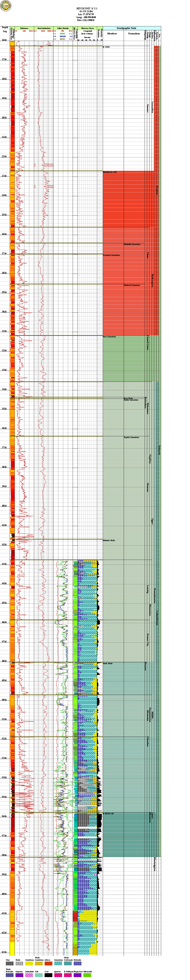Click the Winfield Limestone formation label
This screenshot has width=190, height=980.
132,244
